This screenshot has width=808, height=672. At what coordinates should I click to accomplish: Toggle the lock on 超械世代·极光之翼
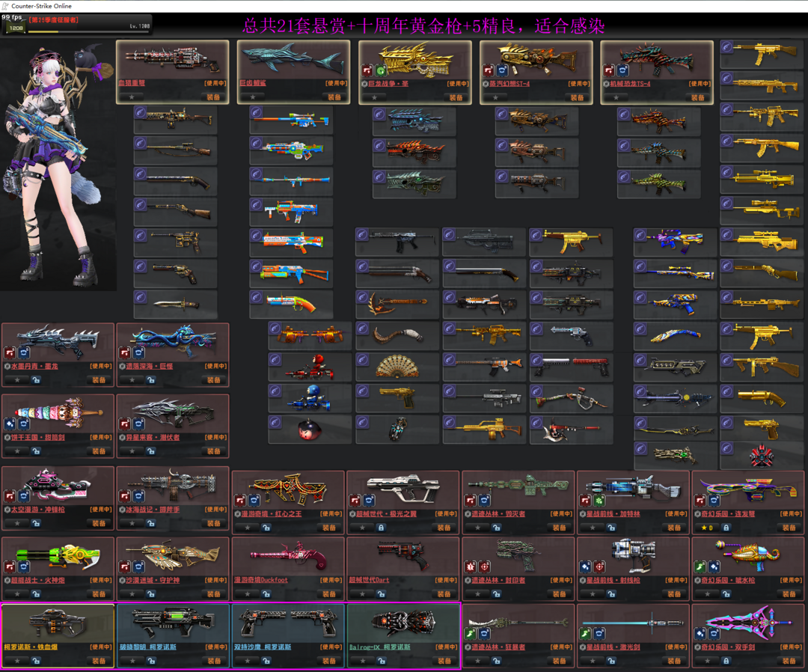click(x=381, y=528)
